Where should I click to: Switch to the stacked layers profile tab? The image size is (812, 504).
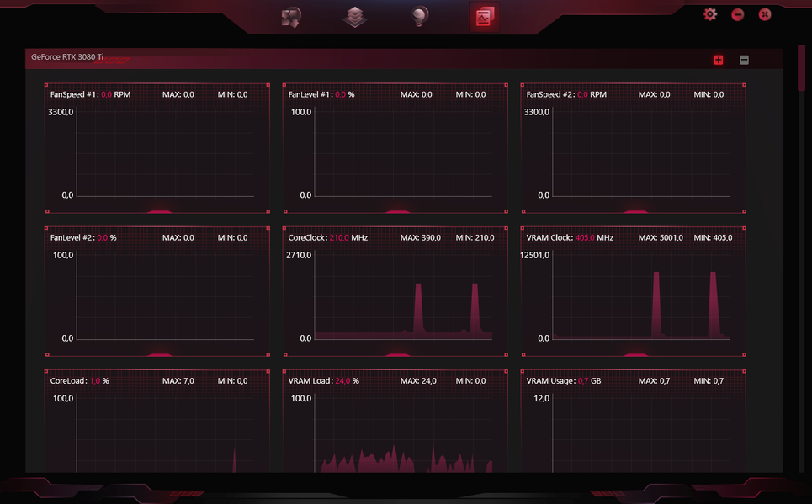coord(355,17)
